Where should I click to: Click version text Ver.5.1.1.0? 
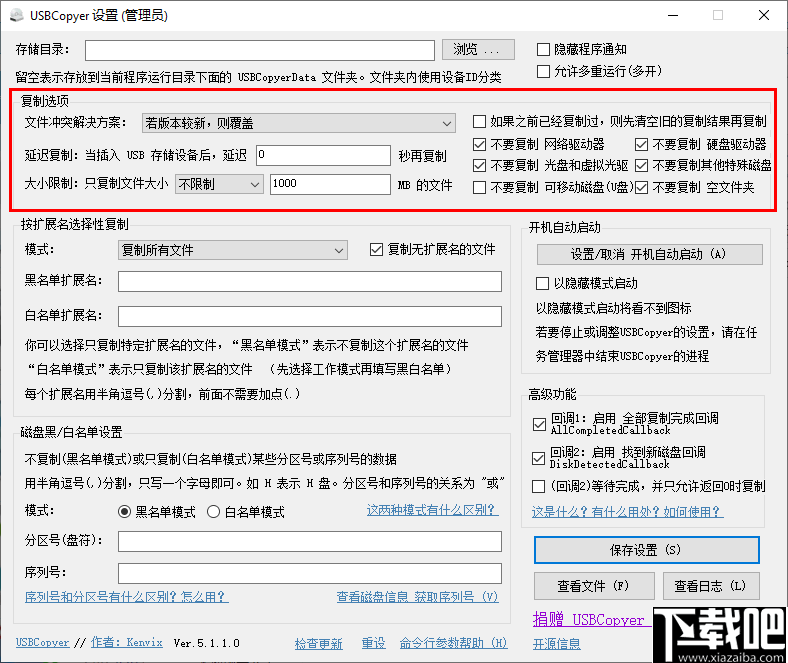(x=207, y=643)
